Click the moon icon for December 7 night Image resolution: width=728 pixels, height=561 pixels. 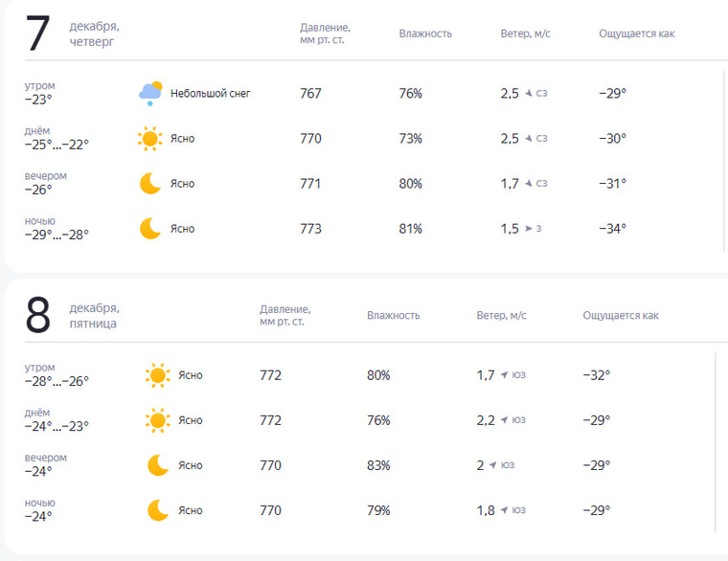tap(150, 228)
